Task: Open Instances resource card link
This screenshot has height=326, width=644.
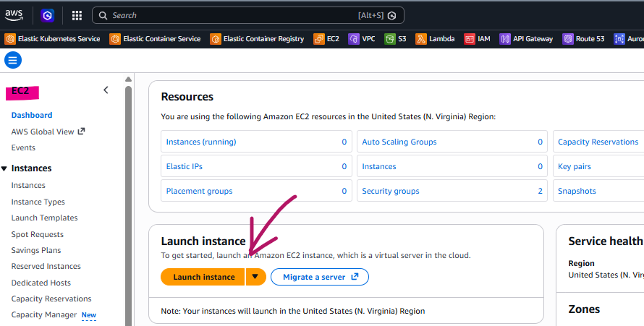Action: click(x=379, y=166)
